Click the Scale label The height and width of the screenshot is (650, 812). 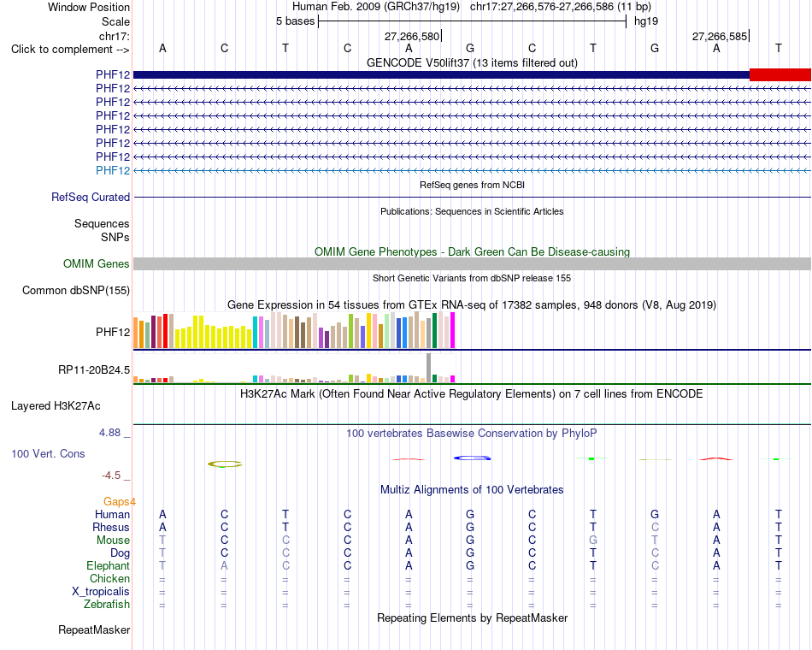click(x=115, y=21)
